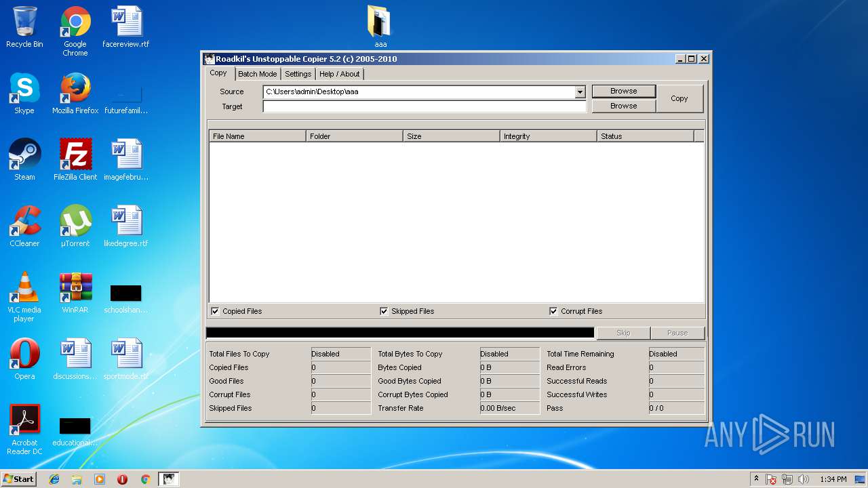Open the Opera desktop shortcut
The width and height of the screenshot is (868, 488).
24,359
